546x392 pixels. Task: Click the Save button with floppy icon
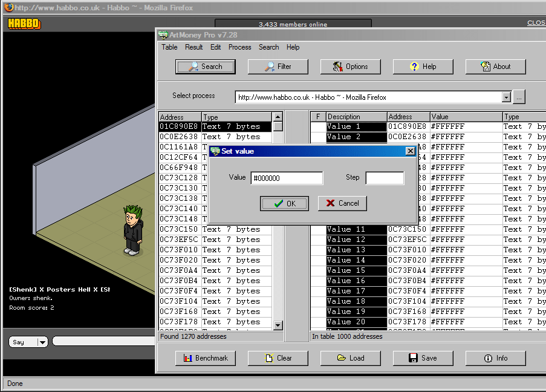423,358
